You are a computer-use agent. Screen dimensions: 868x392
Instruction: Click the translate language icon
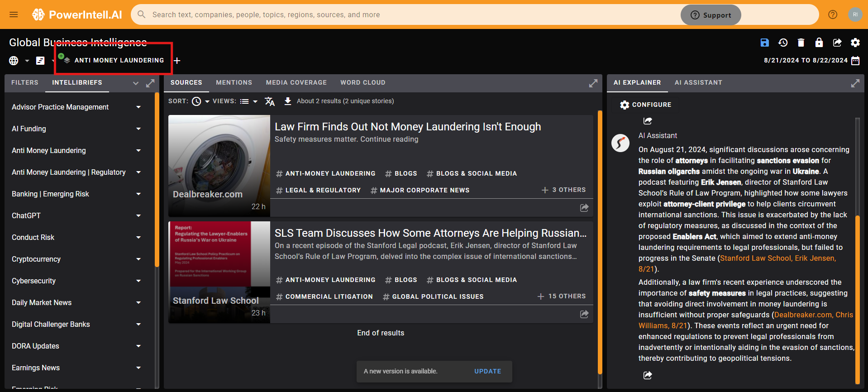point(270,101)
